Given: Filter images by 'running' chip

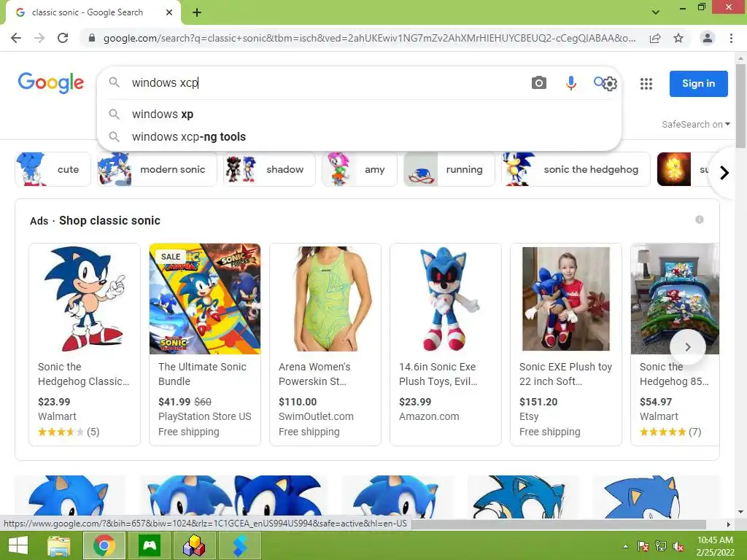Looking at the screenshot, I should point(449,169).
